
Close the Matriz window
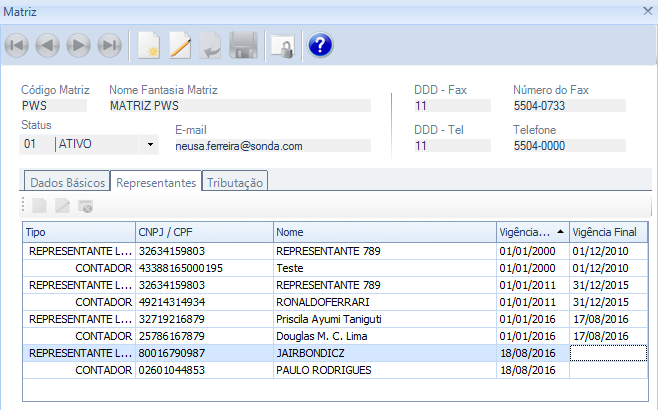(x=646, y=10)
